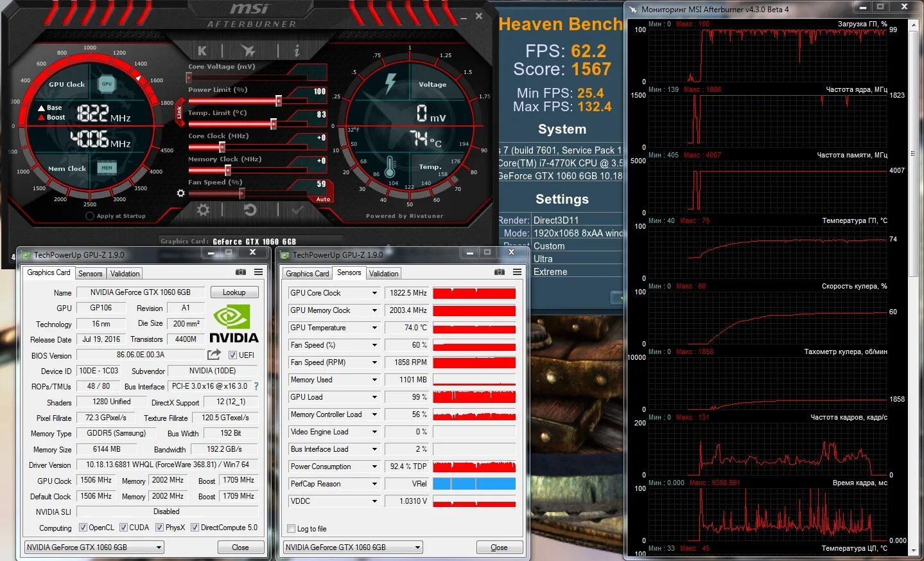Image resolution: width=924 pixels, height=561 pixels.
Task: Open the info 'i' icon in Afterburner
Action: 296,50
